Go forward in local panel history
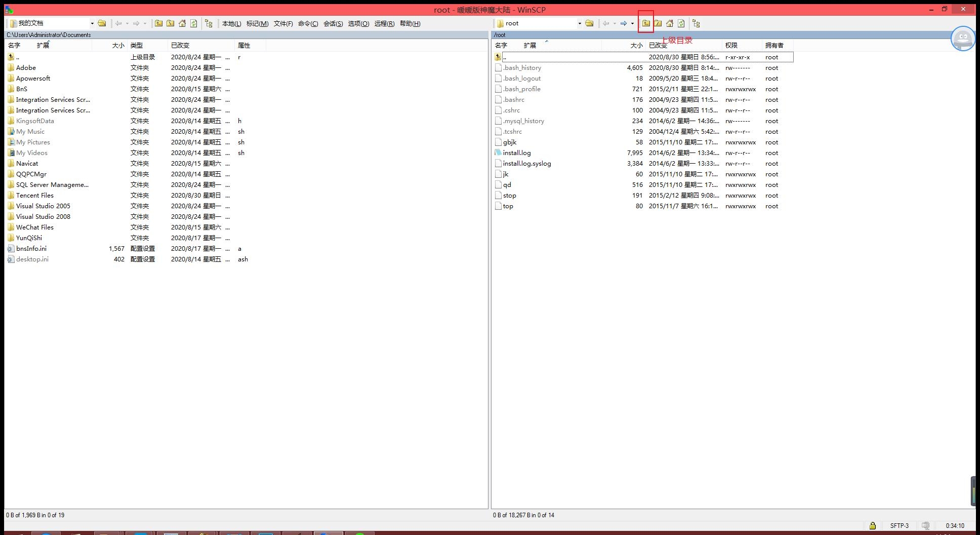Image resolution: width=980 pixels, height=535 pixels. pyautogui.click(x=136, y=23)
